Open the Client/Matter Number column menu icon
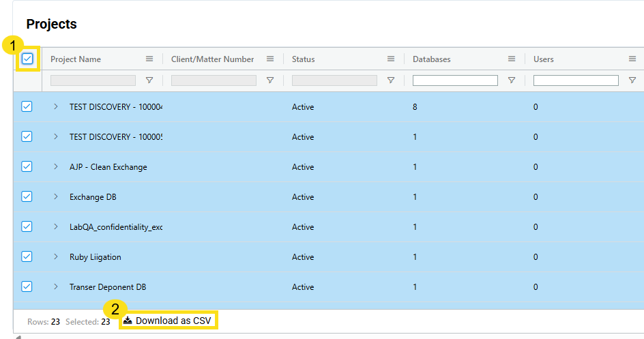This screenshot has height=339, width=644. tap(270, 59)
